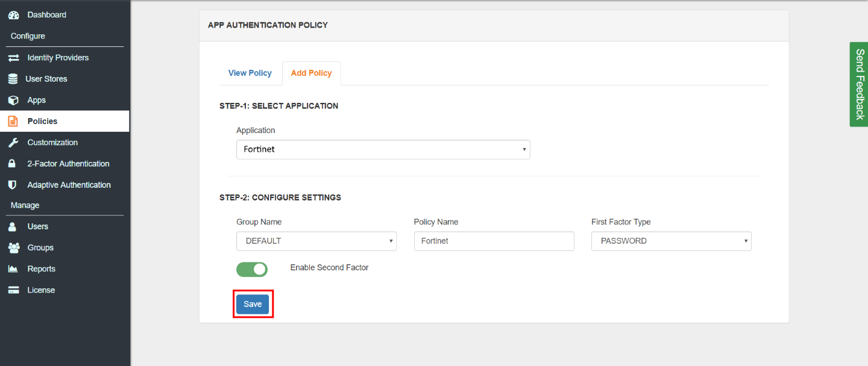Click the Configure section heading

coord(28,36)
